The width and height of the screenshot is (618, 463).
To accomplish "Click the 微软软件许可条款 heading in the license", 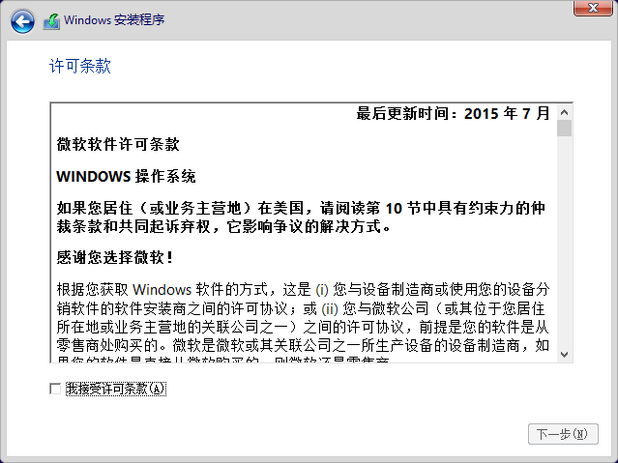I will coord(118,144).
